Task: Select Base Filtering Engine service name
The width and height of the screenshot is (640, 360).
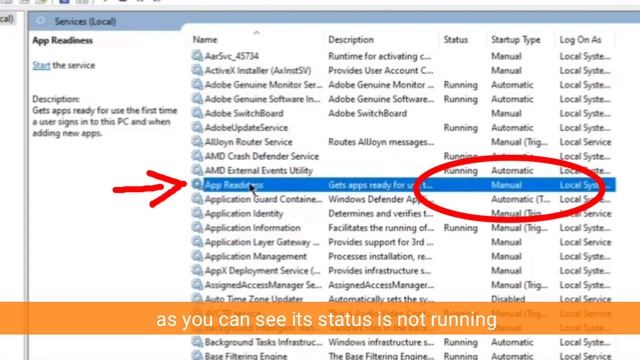Action: coord(246,356)
